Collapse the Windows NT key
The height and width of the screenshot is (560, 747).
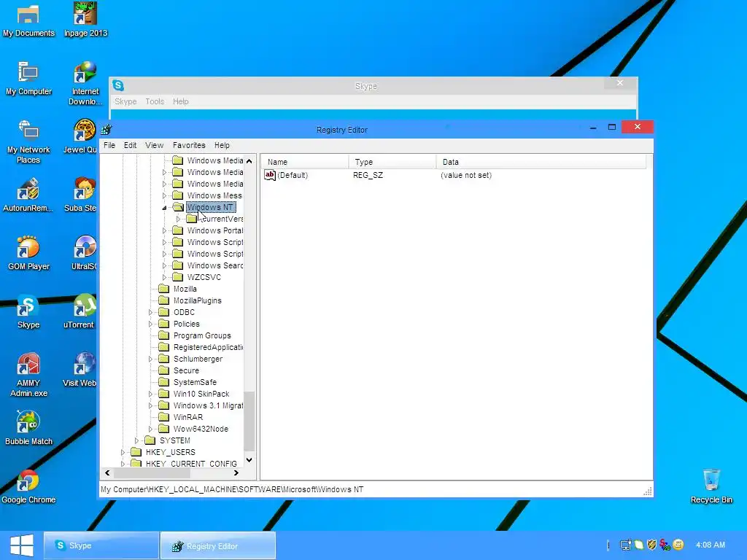point(164,208)
